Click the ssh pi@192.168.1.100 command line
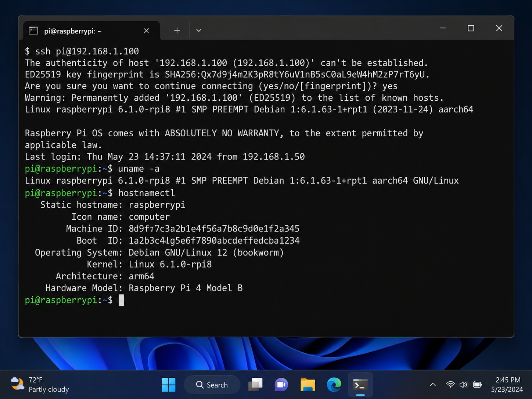 pyautogui.click(x=82, y=51)
